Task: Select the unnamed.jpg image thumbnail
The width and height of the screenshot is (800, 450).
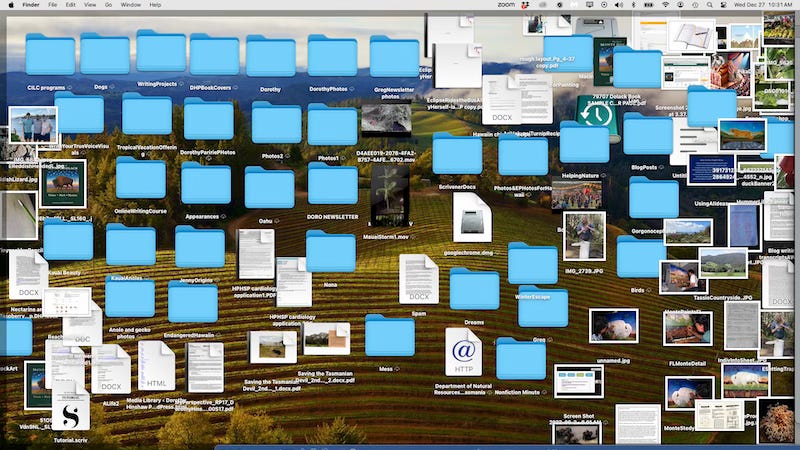Action: point(613,326)
